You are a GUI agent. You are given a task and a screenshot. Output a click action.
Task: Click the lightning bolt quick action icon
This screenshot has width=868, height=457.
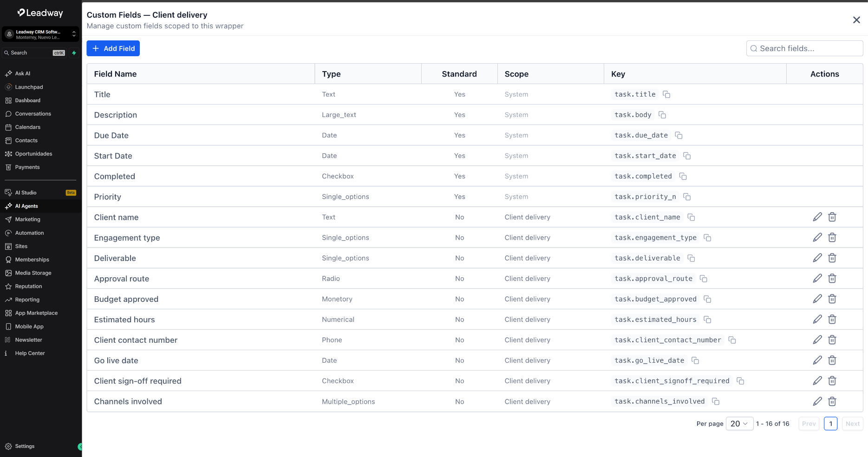click(x=74, y=53)
